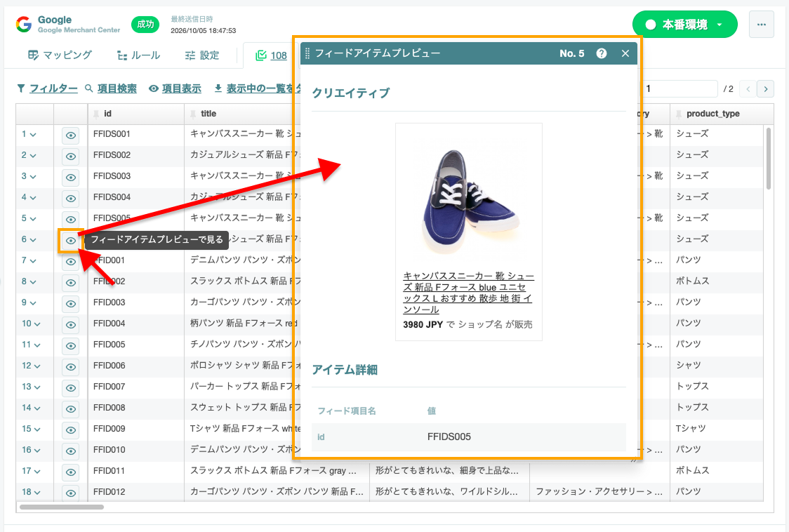Open preview for row FFID003 eye icon

[71, 304]
